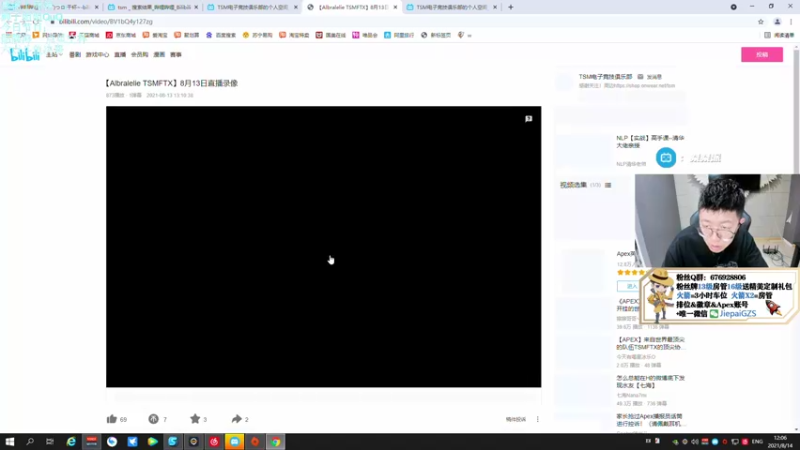Open the Chrome profile avatar icon
Image resolution: width=800 pixels, height=450 pixels.
click(x=777, y=21)
